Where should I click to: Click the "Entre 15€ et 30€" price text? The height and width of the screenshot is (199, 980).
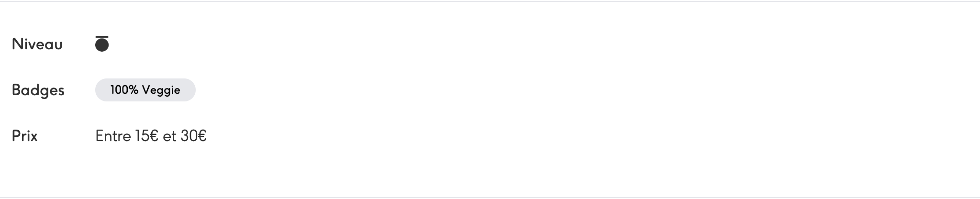151,136
